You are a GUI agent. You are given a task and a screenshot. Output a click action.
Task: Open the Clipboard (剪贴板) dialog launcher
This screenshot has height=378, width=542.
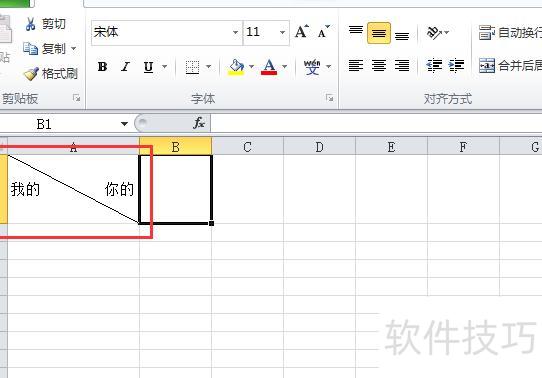[x=76, y=98]
